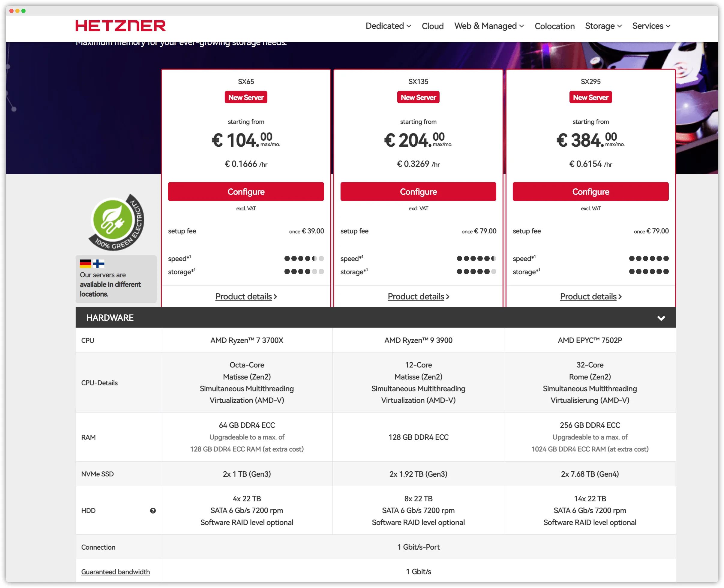Click the SX295 New Server badge

[x=590, y=97]
